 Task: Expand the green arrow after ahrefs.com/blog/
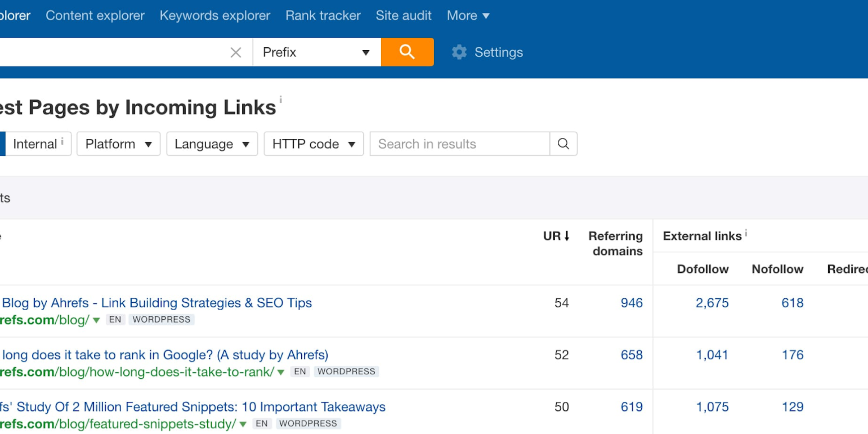coord(96,320)
